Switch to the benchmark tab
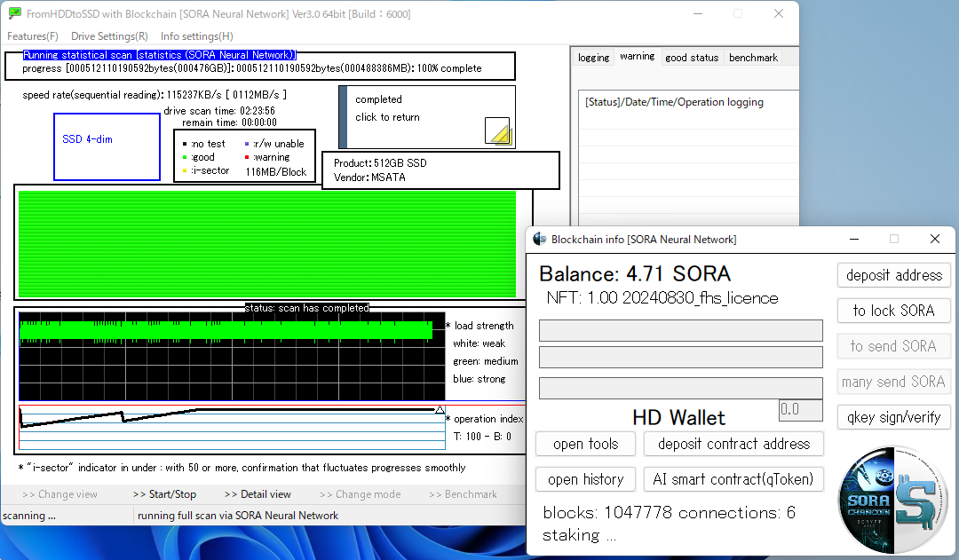Image resolution: width=959 pixels, height=560 pixels. pyautogui.click(x=753, y=58)
